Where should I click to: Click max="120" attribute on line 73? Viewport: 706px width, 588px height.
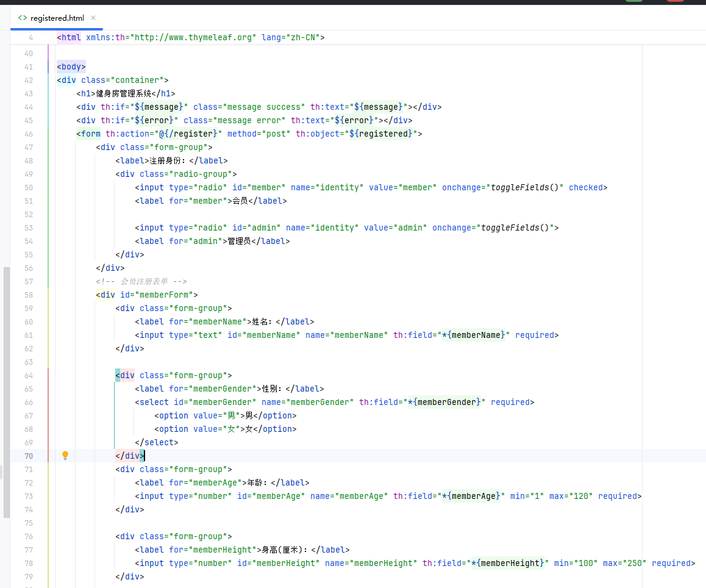coord(571,496)
